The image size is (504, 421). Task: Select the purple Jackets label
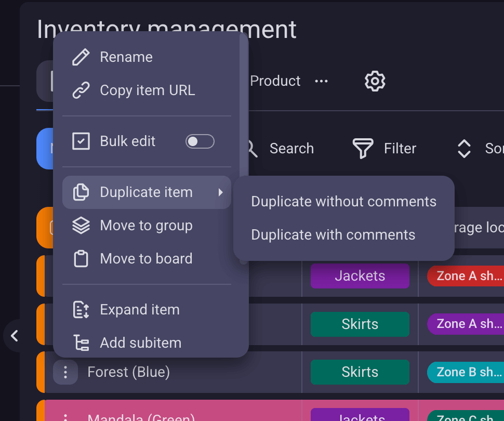(x=360, y=276)
